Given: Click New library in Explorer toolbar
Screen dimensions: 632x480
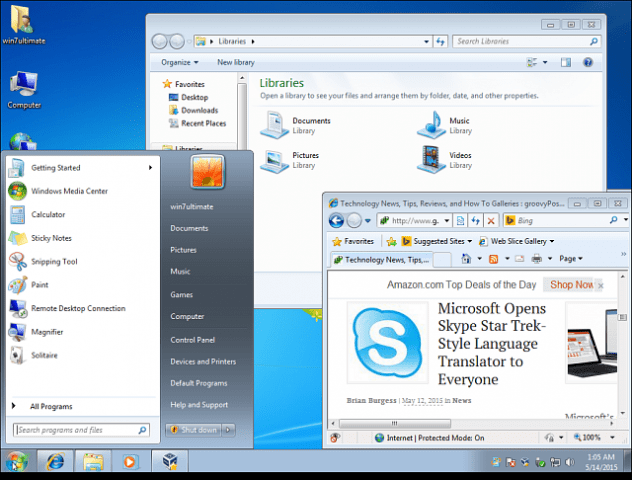Looking at the screenshot, I should (x=236, y=62).
